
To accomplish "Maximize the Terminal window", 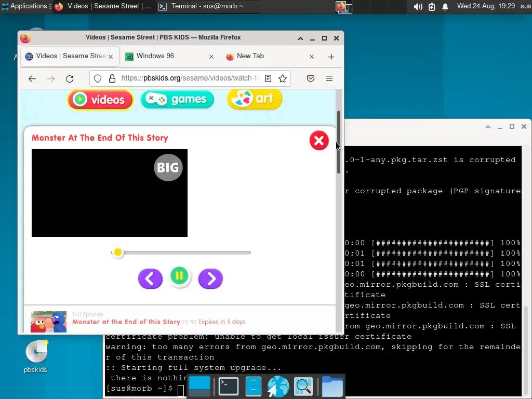I will [512, 127].
